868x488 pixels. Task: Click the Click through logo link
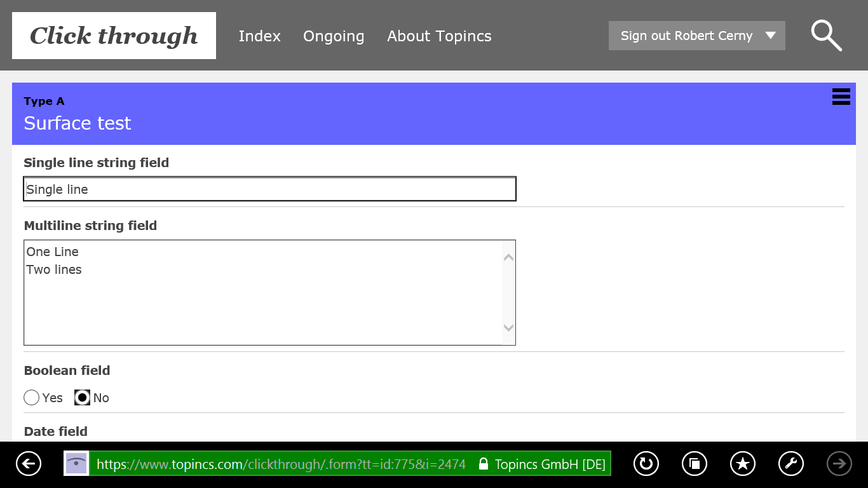(x=114, y=36)
